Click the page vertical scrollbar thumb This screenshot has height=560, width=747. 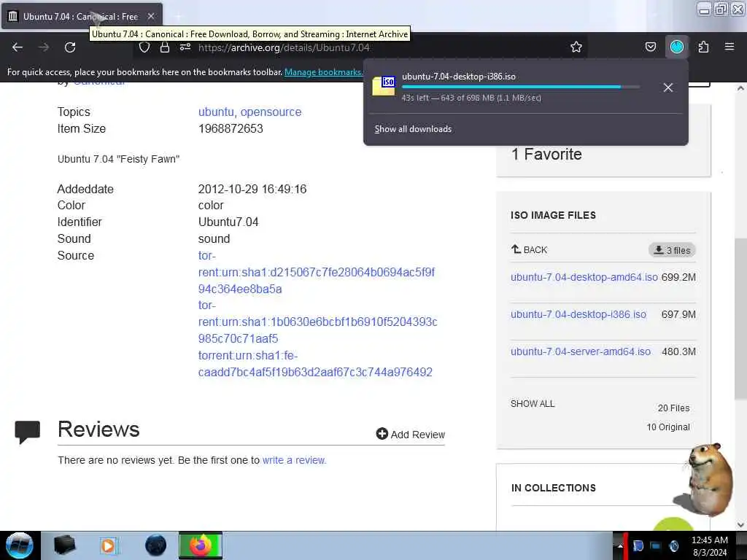pos(741,319)
